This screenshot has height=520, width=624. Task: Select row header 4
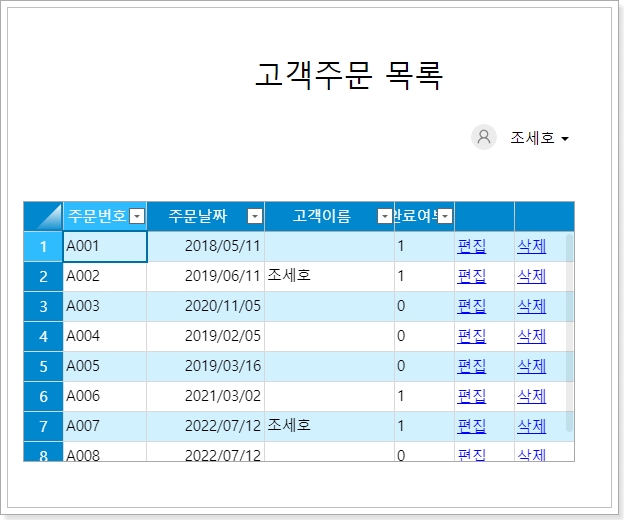pyautogui.click(x=43, y=336)
